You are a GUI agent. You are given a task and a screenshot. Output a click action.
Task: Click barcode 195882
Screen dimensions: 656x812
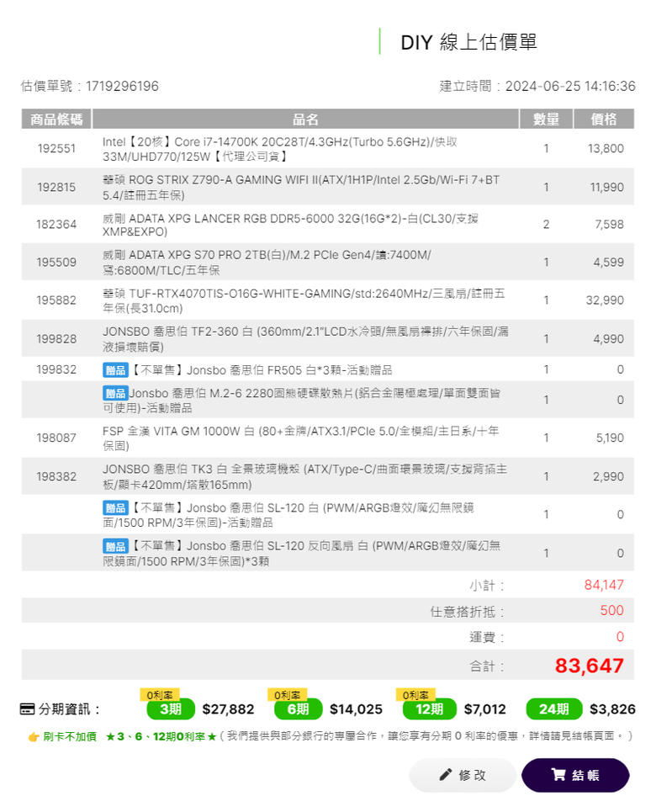(x=56, y=300)
